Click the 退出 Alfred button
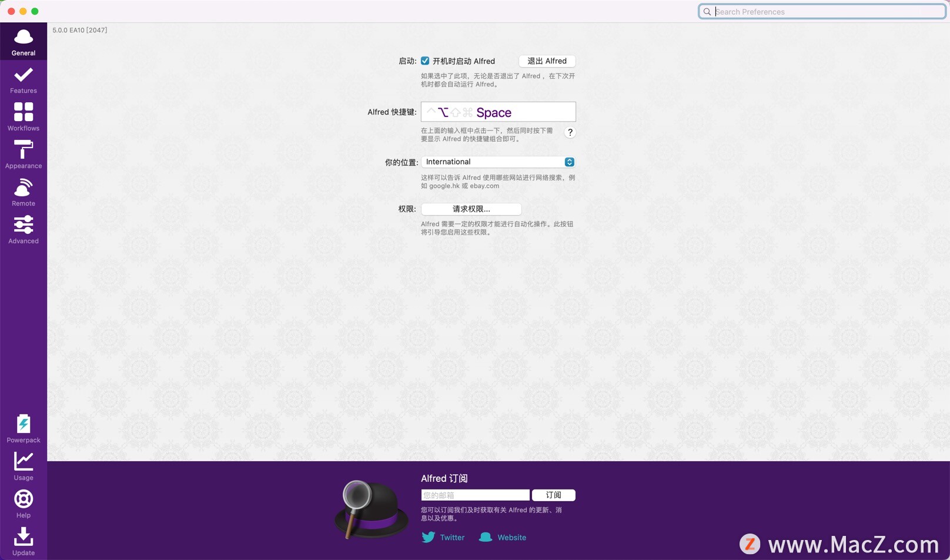950x560 pixels. (x=547, y=61)
